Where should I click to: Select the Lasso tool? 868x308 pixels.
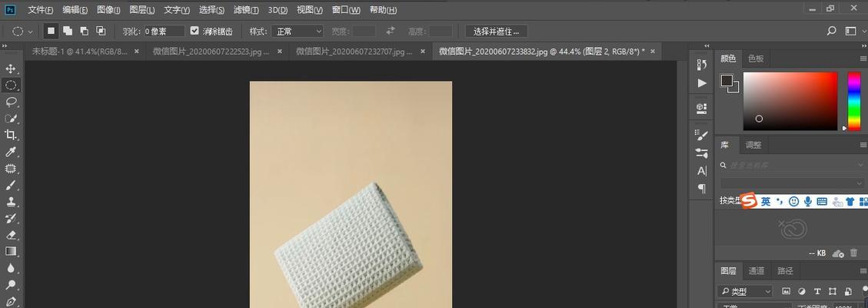click(11, 102)
